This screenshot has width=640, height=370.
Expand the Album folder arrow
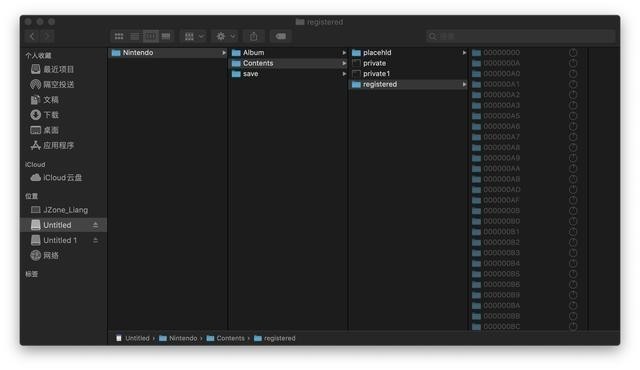pos(344,53)
